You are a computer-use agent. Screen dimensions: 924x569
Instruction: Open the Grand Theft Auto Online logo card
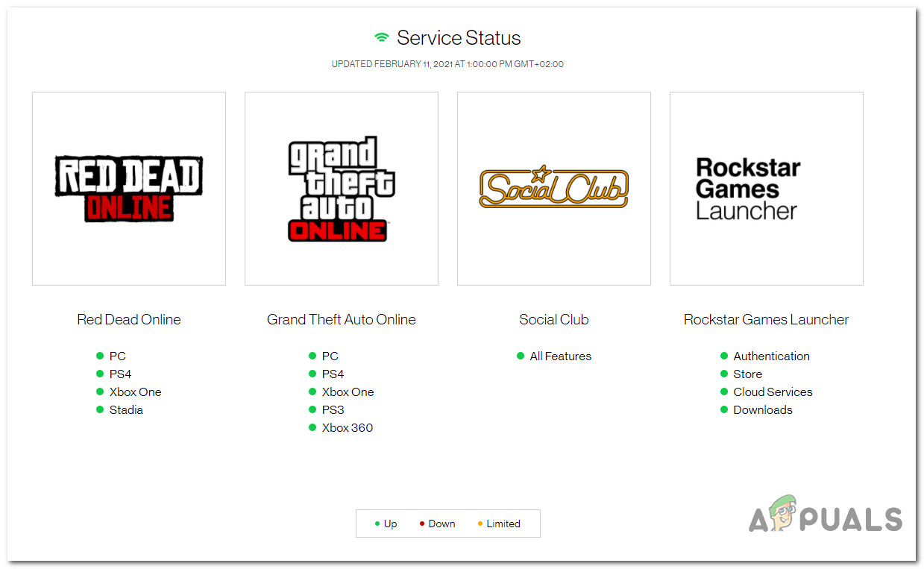coord(342,189)
